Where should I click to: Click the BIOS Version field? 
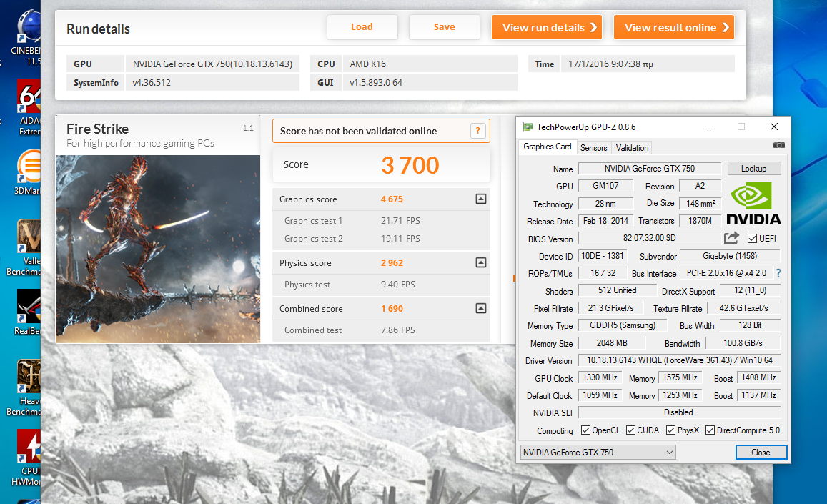click(650, 238)
